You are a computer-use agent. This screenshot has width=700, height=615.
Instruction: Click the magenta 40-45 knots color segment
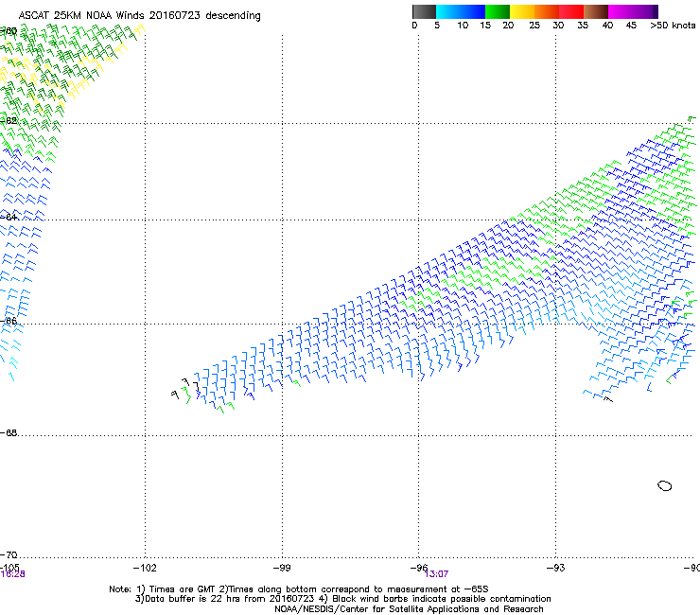[621, 11]
